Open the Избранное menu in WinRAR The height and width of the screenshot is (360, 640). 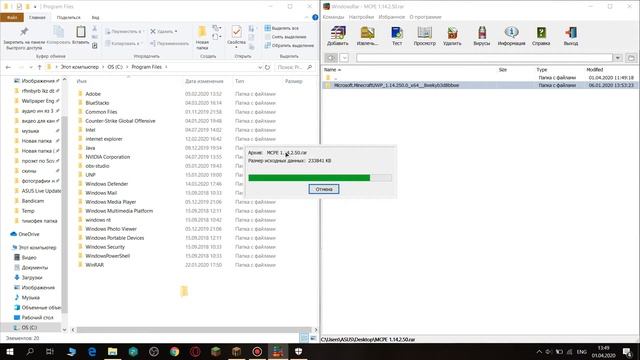[391, 17]
